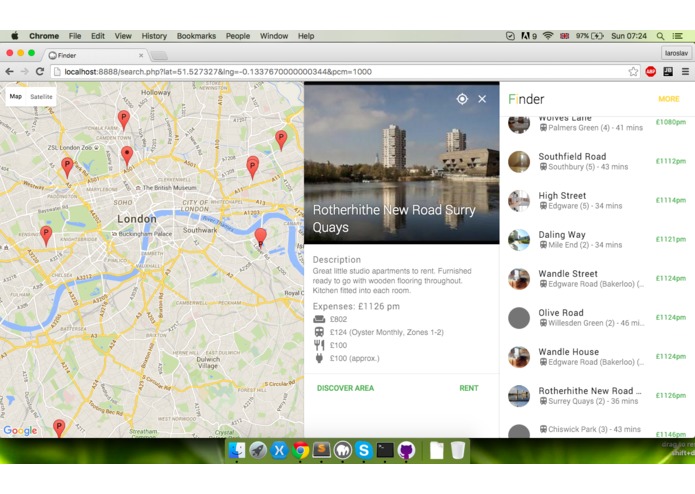The image size is (695, 494).
Task: Click the Olive Road grey avatar
Action: (519, 318)
